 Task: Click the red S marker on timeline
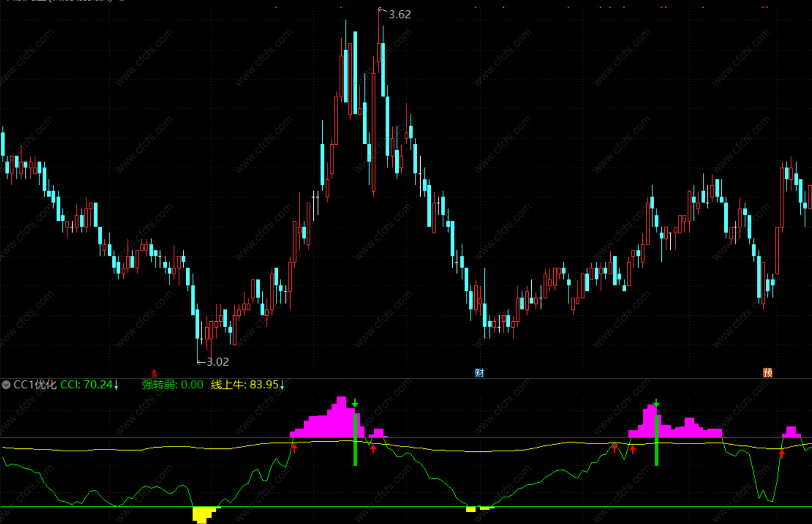(155, 374)
